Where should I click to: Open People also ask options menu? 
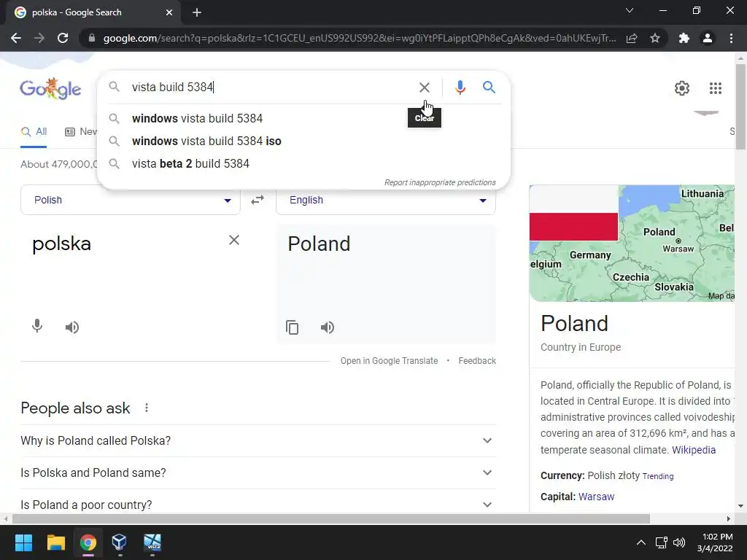[x=146, y=408]
